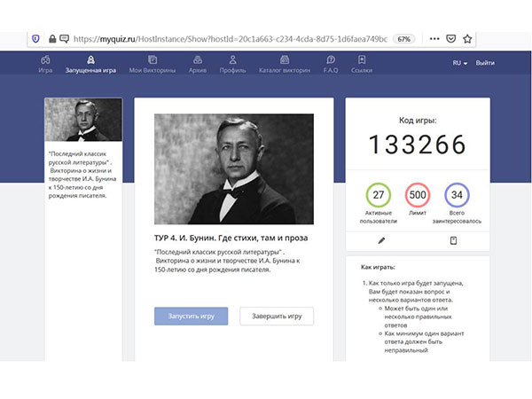Image resolution: width=532 pixels, height=399 pixels.
Task: Open the Pocket save icon in address bar
Action: [x=450, y=39]
